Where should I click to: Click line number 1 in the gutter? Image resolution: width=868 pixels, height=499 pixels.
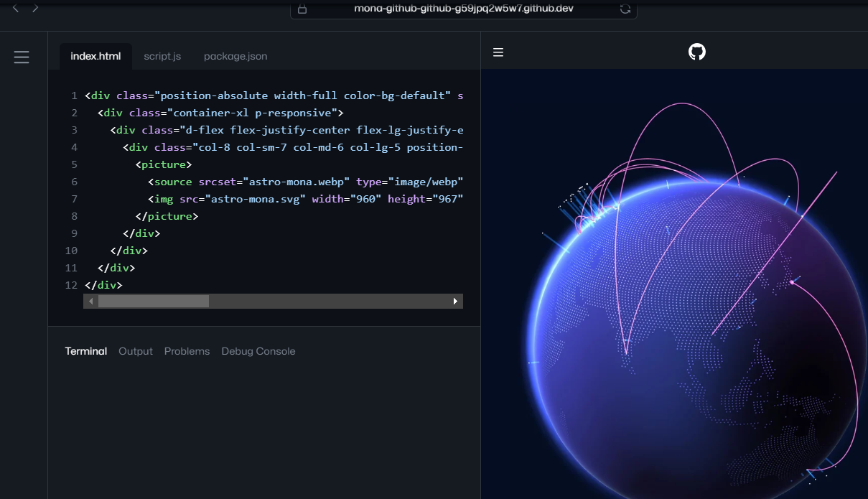coord(74,95)
